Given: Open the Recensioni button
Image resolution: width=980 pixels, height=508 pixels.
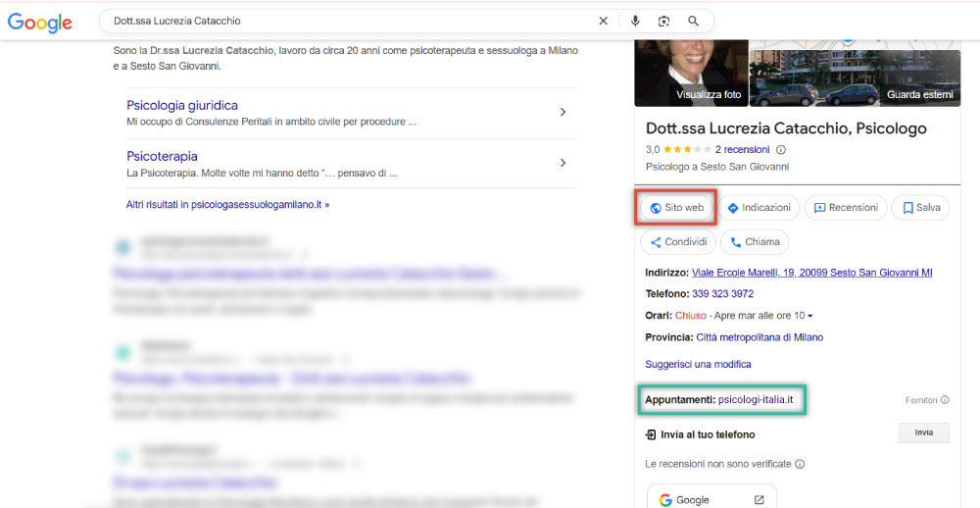Looking at the screenshot, I should (845, 208).
